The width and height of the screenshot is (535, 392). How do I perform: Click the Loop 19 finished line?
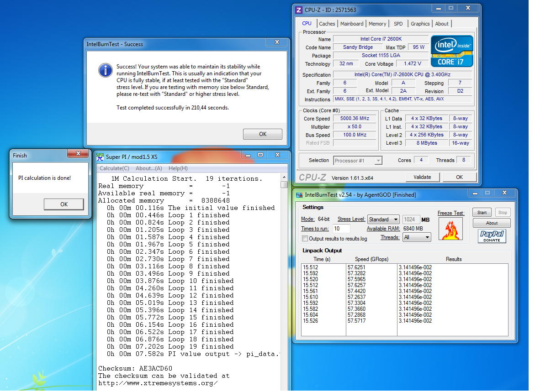pos(170,347)
